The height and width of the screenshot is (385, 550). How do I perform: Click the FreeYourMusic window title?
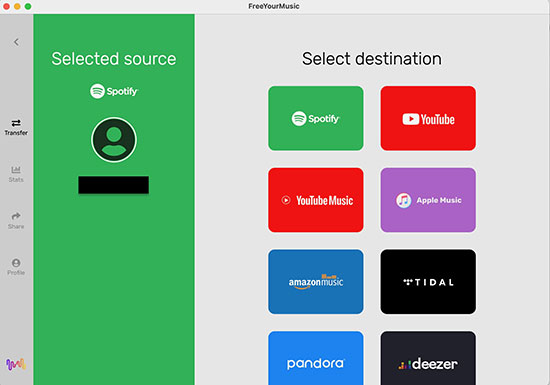pos(274,6)
